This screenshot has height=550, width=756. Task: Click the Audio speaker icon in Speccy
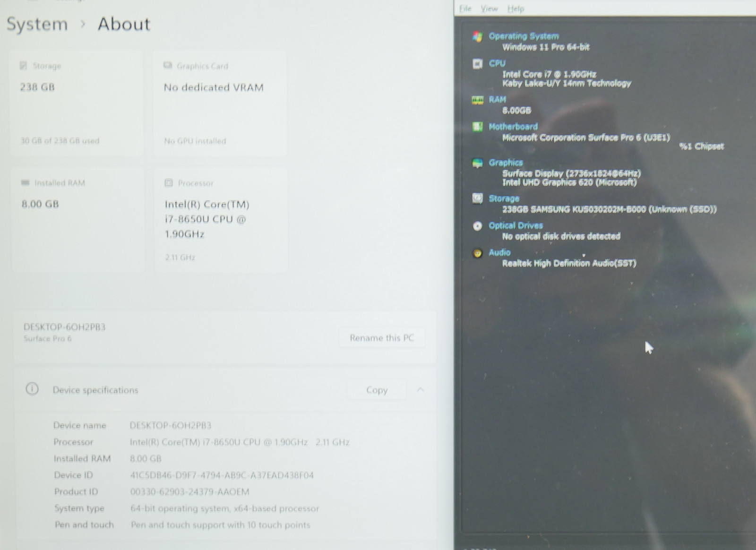point(478,253)
